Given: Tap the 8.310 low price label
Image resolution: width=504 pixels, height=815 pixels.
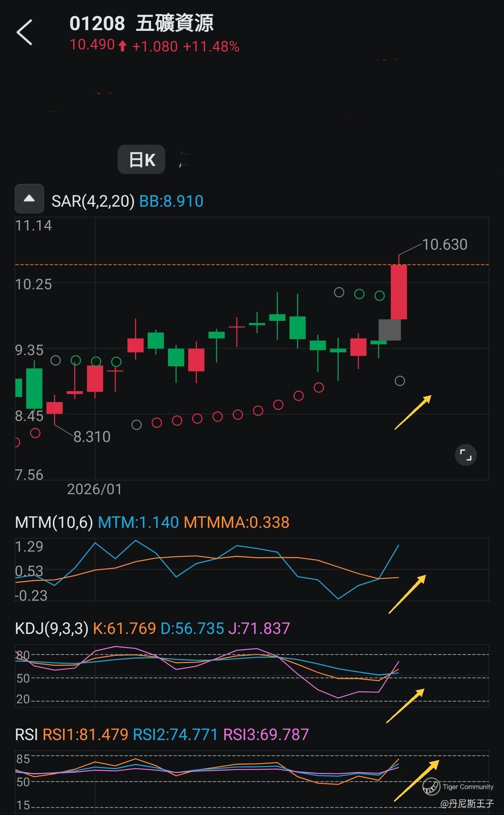Looking at the screenshot, I should (x=92, y=437).
